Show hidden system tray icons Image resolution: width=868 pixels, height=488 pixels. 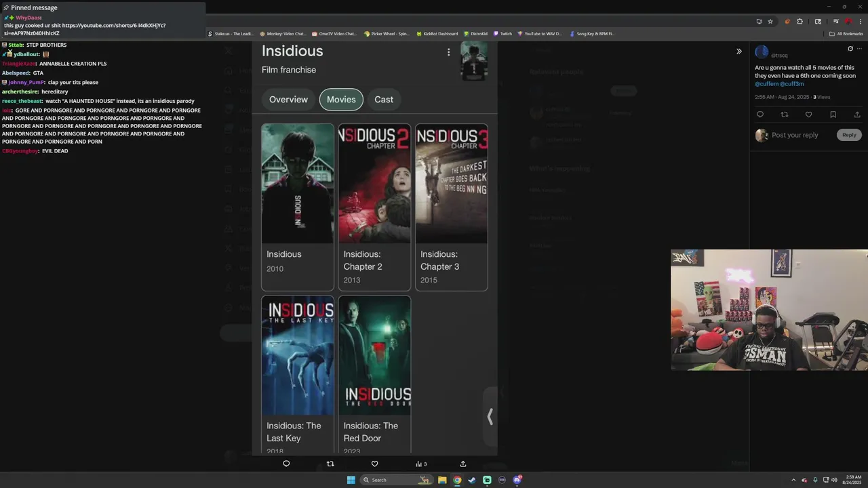(x=793, y=480)
